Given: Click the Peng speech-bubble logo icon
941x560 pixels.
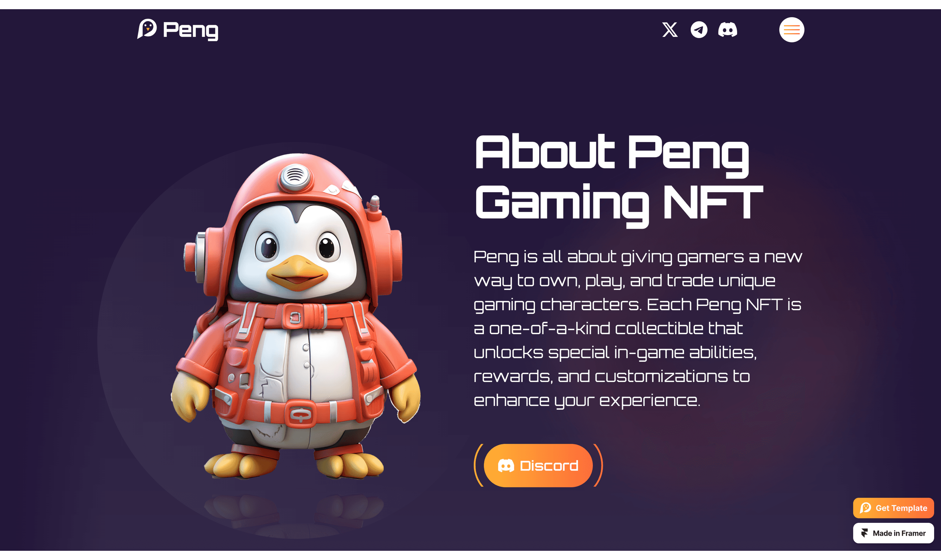Looking at the screenshot, I should (x=147, y=29).
